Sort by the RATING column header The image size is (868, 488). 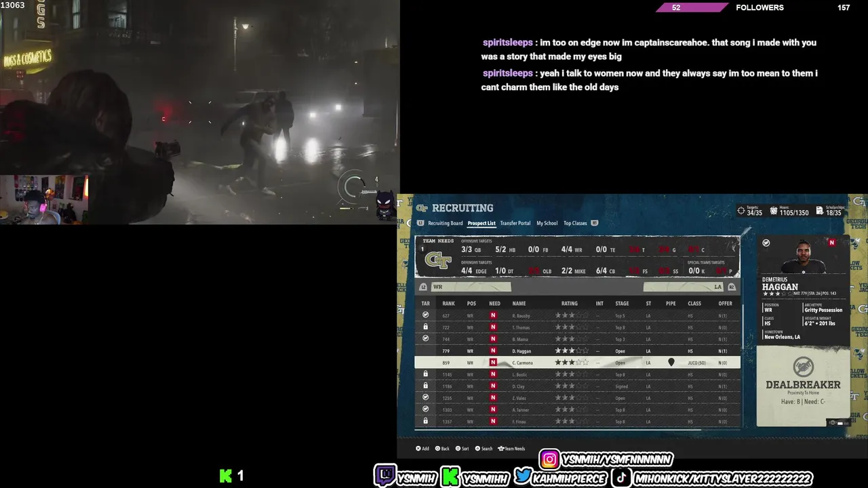click(x=570, y=304)
